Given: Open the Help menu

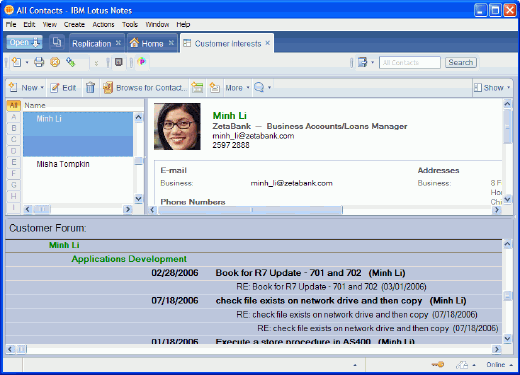Looking at the screenshot, I should pyautogui.click(x=183, y=24).
